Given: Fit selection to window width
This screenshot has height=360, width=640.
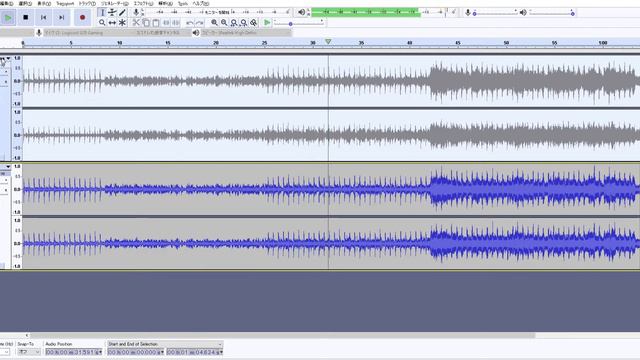Looking at the screenshot, I should (x=234, y=23).
